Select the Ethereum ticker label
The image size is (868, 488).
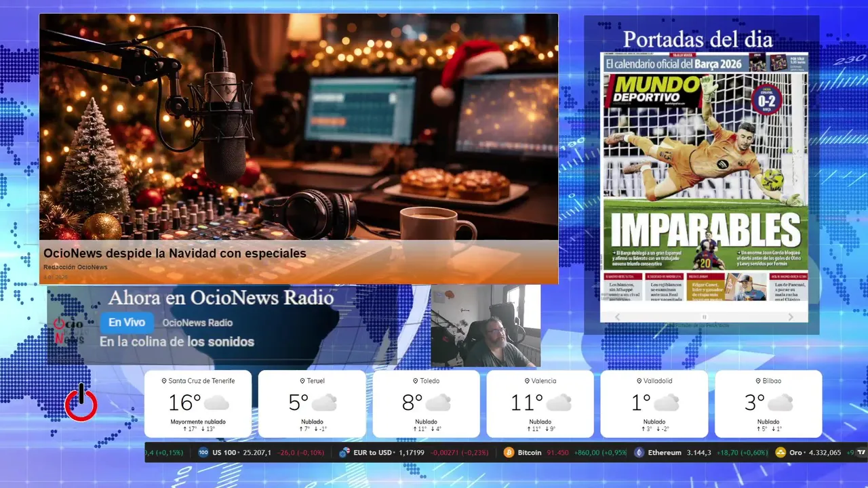665,452
